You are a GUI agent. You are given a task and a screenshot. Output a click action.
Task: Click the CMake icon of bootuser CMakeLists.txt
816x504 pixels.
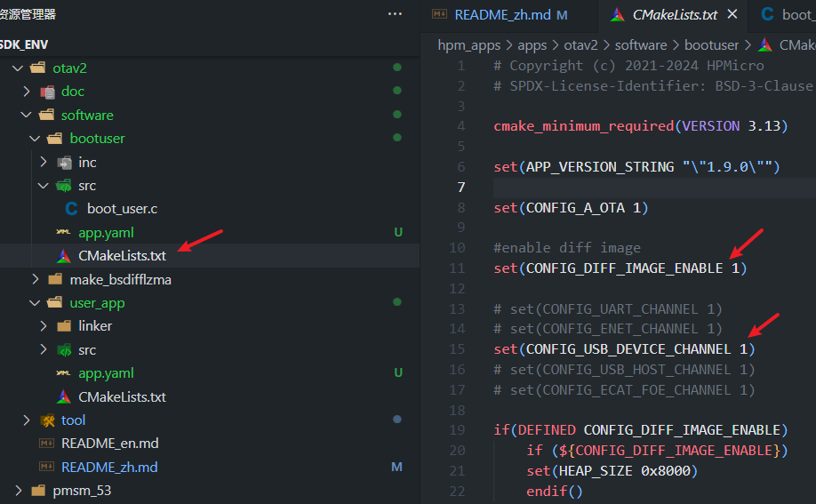[x=63, y=256]
